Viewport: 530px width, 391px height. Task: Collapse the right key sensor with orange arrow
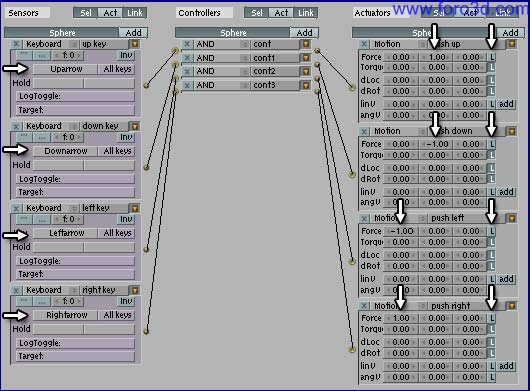pyautogui.click(x=135, y=290)
